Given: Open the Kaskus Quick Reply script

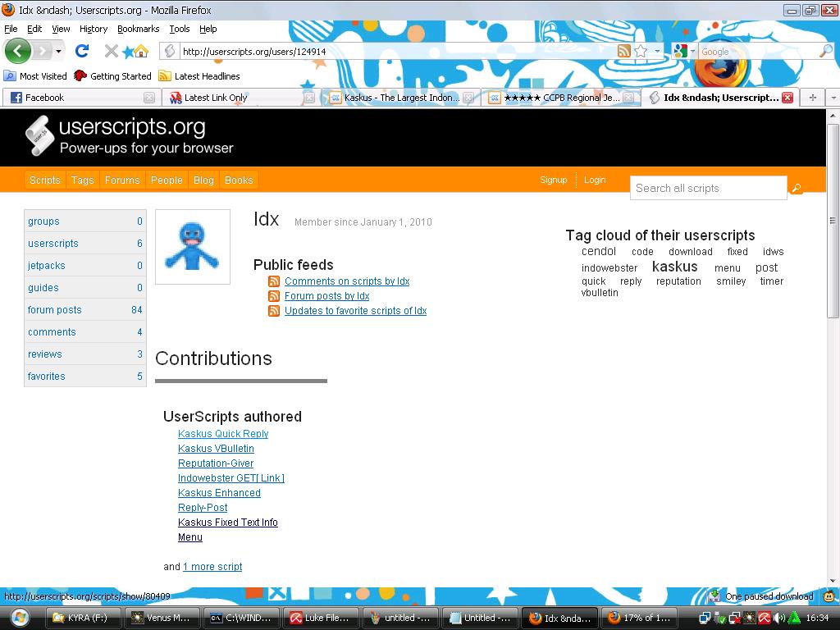Looking at the screenshot, I should click(223, 434).
